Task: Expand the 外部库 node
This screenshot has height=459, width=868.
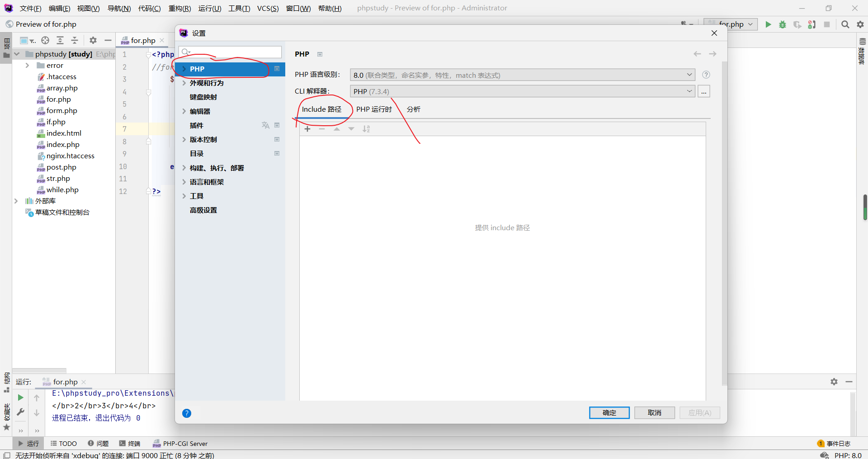Action: tap(16, 201)
